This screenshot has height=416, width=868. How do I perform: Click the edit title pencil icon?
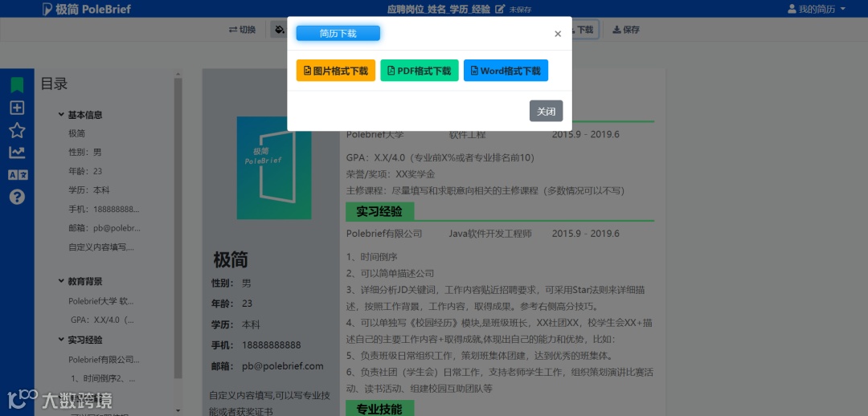[x=500, y=10]
